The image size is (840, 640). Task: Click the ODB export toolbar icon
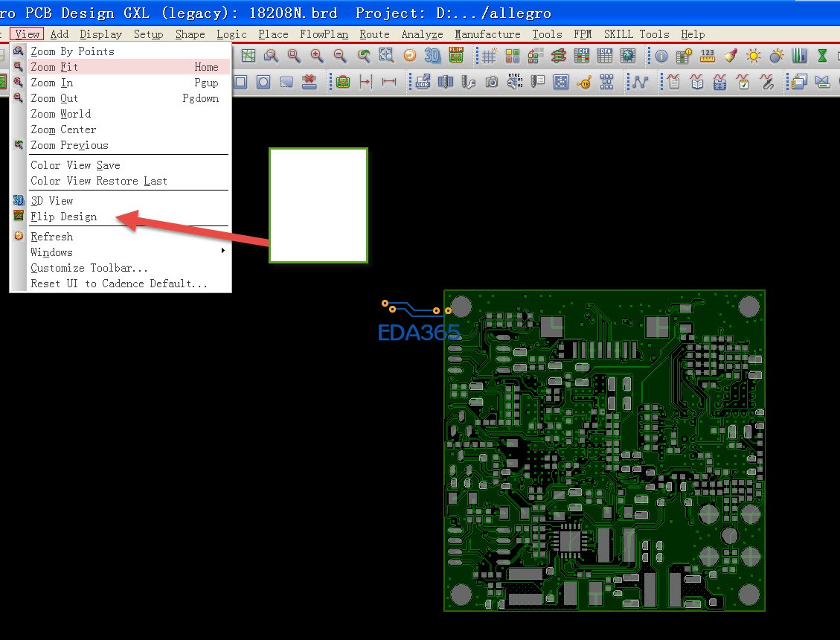pos(423,82)
